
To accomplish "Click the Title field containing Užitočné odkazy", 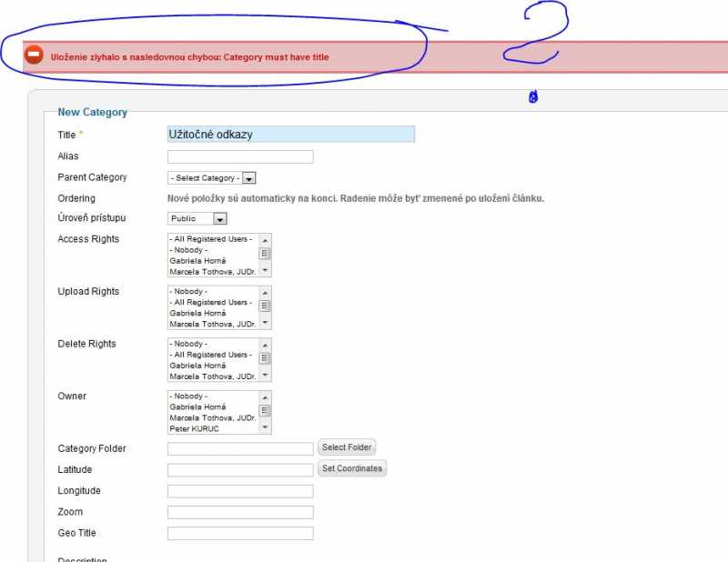I will tap(290, 135).
